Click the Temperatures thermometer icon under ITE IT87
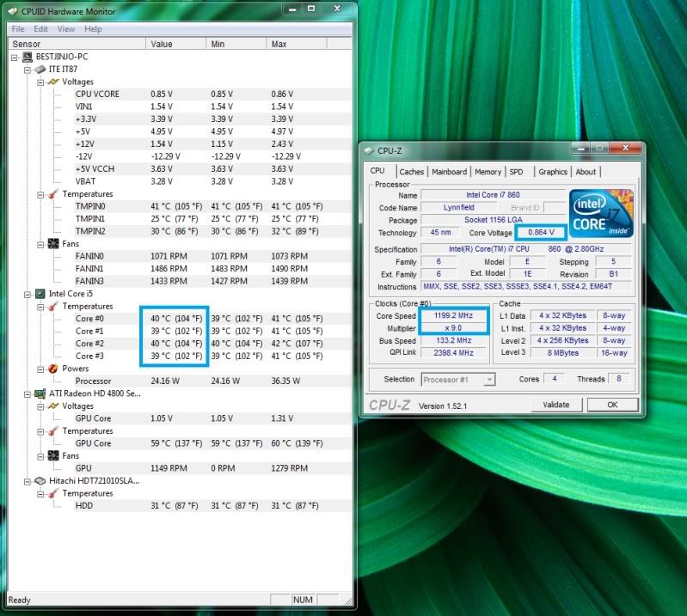The image size is (687, 616). point(53,194)
